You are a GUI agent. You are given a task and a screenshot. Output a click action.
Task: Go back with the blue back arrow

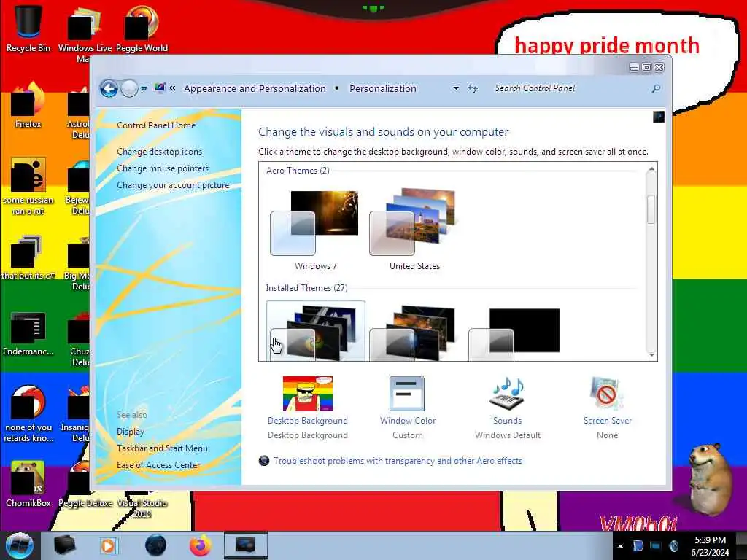(x=109, y=88)
